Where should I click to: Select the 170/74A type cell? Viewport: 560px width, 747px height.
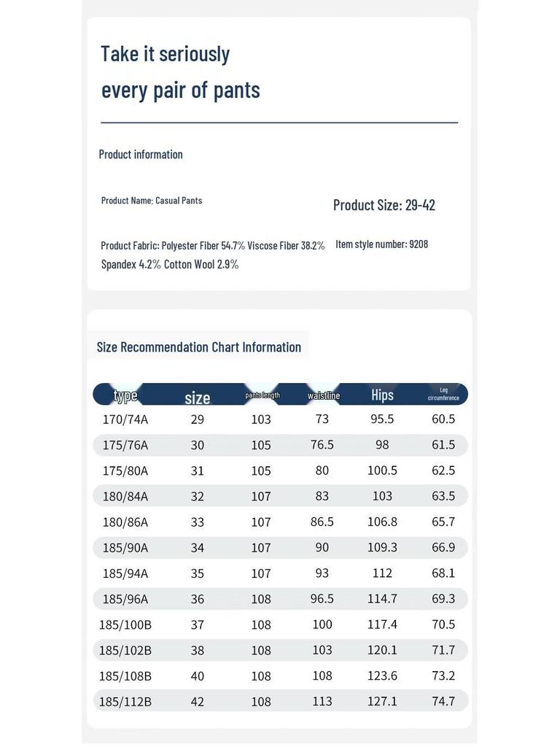point(125,419)
